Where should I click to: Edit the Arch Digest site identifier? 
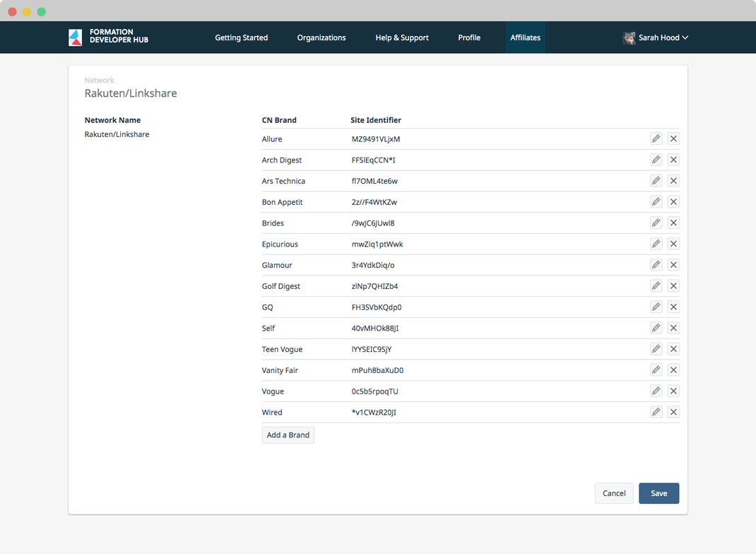(656, 160)
